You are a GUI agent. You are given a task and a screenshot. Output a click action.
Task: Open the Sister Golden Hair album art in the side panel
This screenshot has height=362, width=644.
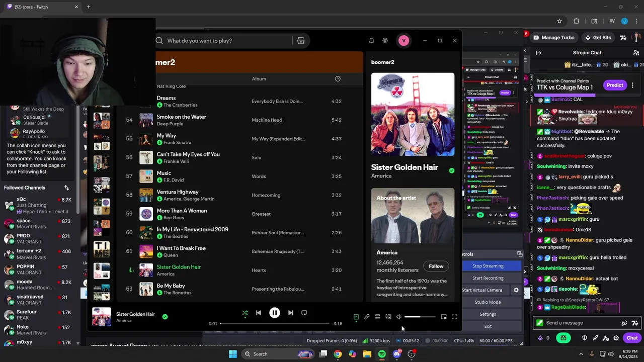(x=413, y=114)
